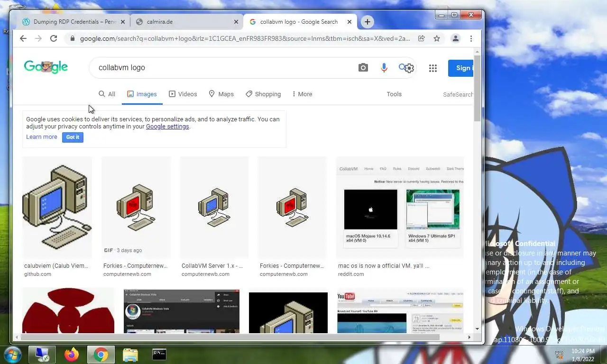Click the Google logo
This screenshot has height=364, width=607.
click(x=46, y=67)
